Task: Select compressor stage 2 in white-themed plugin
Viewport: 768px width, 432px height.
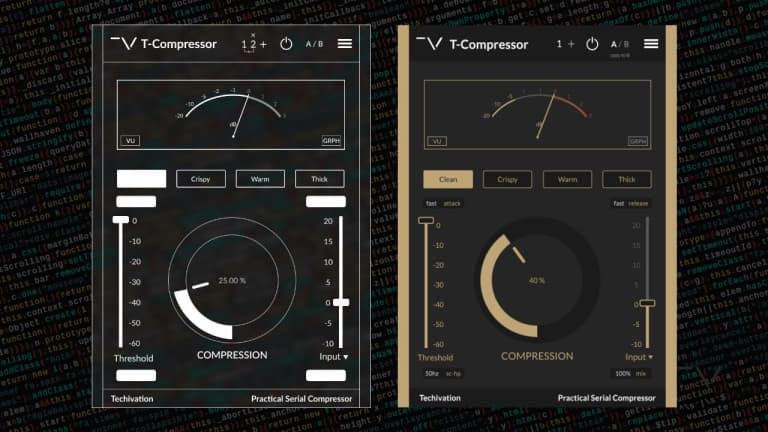Action: pyautogui.click(x=253, y=45)
